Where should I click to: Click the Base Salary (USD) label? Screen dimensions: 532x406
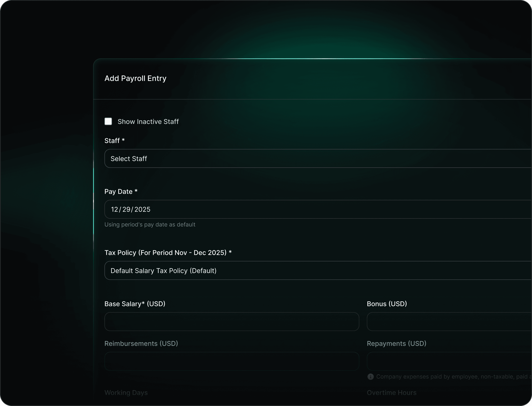point(135,304)
